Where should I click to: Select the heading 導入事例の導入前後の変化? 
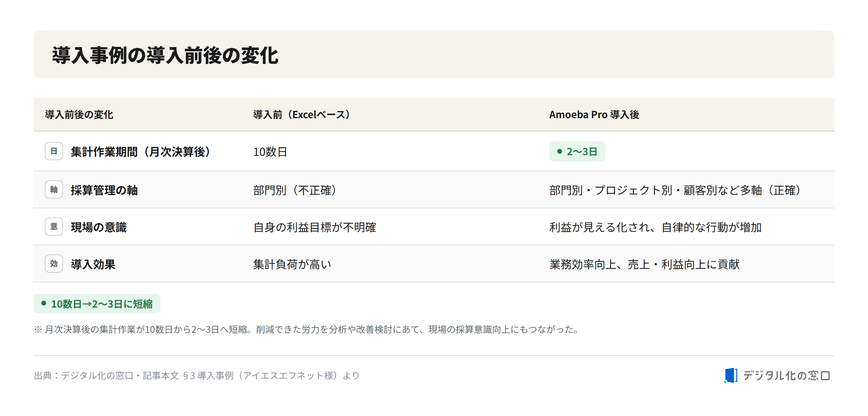165,55
